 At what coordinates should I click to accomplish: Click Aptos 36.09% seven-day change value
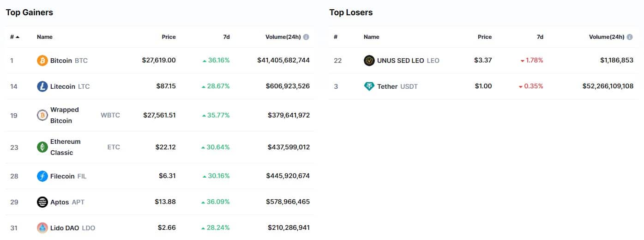(215, 202)
